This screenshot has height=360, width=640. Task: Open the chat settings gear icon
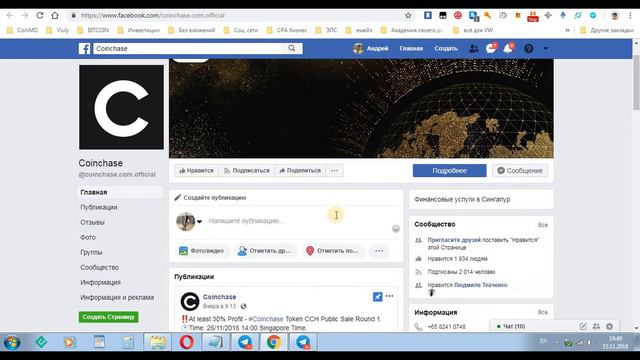pyautogui.click(x=609, y=326)
